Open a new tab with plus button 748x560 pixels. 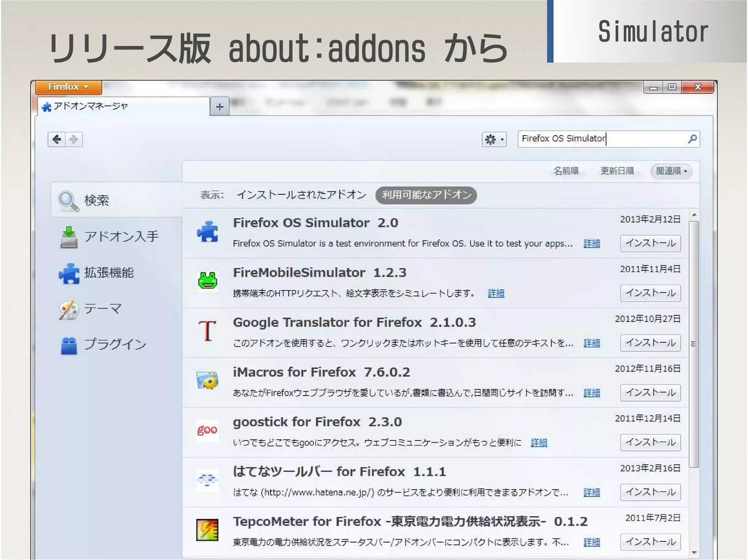pos(220,107)
